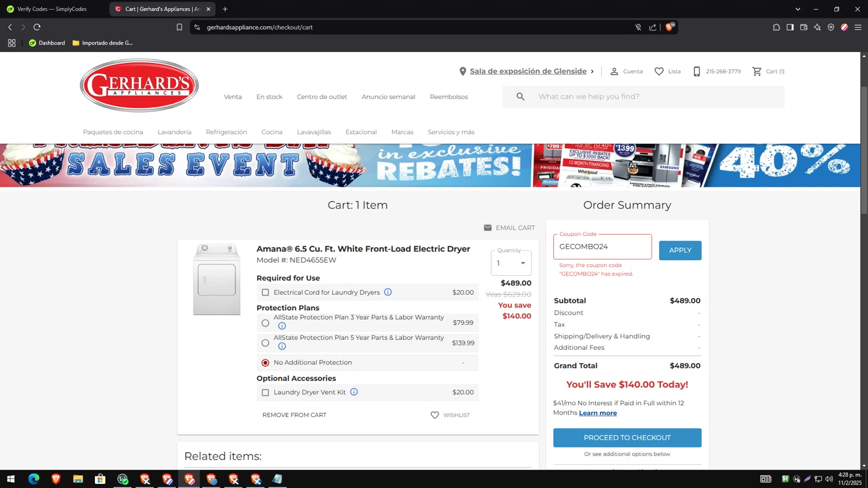
Task: Click the Sales Event rebates banner
Action: 430,165
